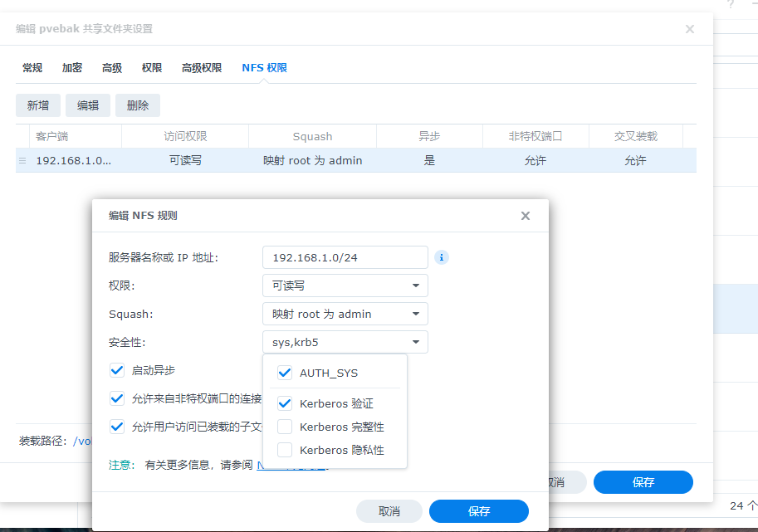Click the info icon beside IP address field

(x=442, y=257)
